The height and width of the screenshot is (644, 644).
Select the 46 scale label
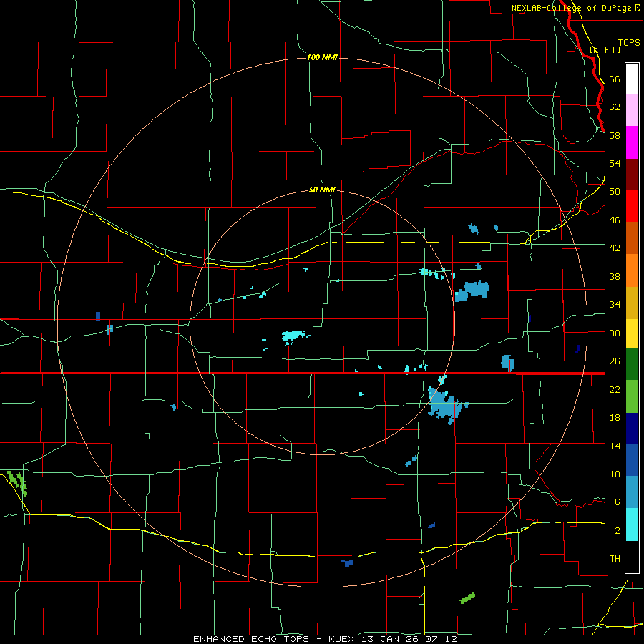click(x=615, y=220)
